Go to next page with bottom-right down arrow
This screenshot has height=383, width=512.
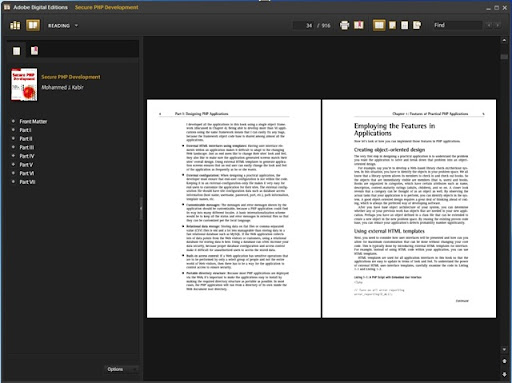coord(504,374)
